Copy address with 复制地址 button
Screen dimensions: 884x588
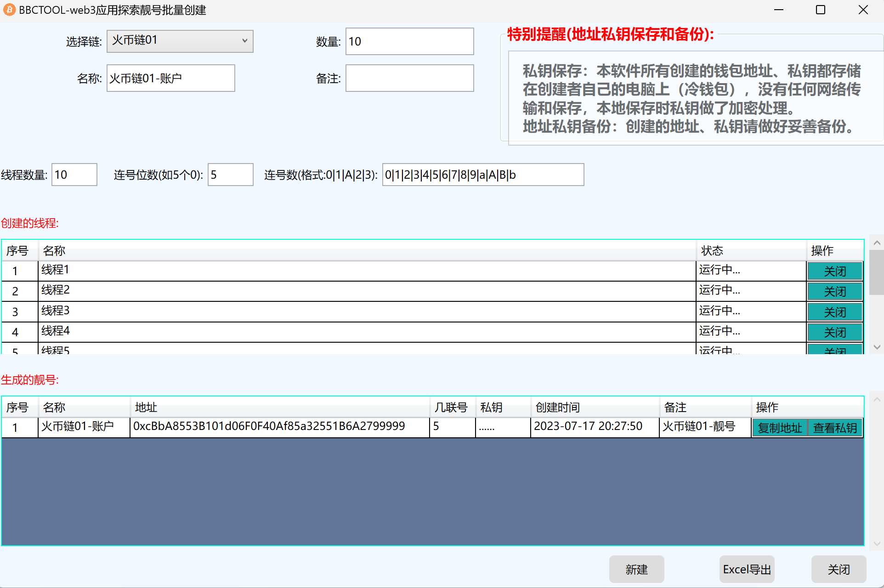(x=780, y=428)
